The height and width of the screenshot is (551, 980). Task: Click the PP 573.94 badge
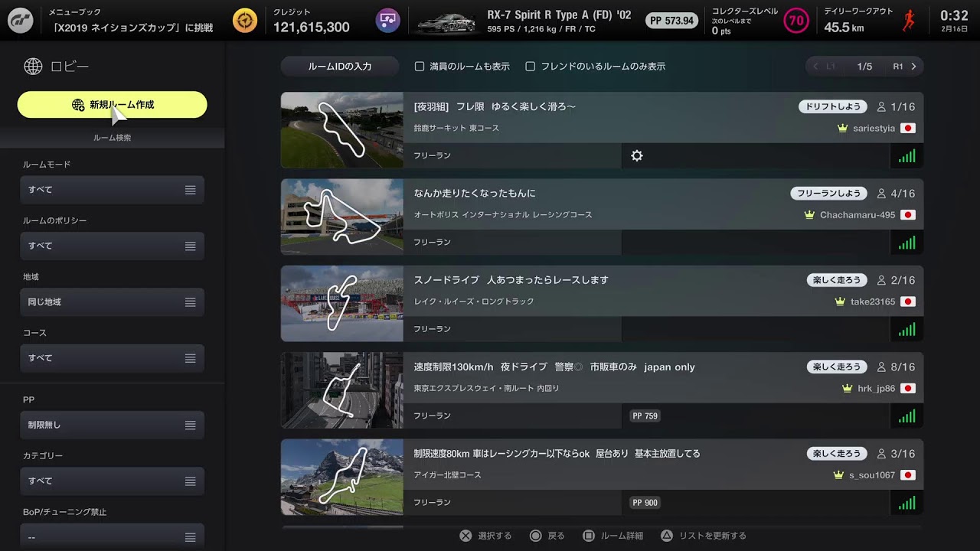point(671,20)
